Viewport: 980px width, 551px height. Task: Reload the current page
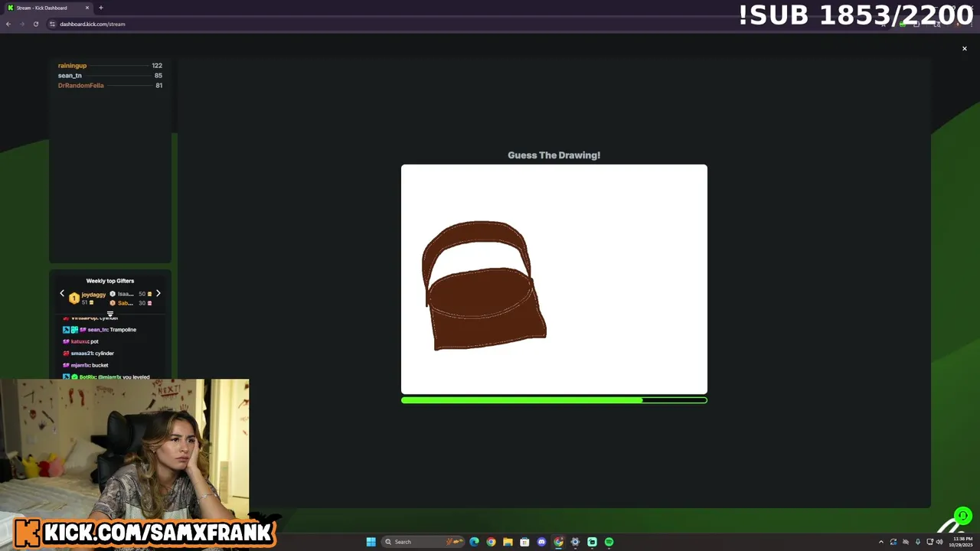(x=35, y=24)
